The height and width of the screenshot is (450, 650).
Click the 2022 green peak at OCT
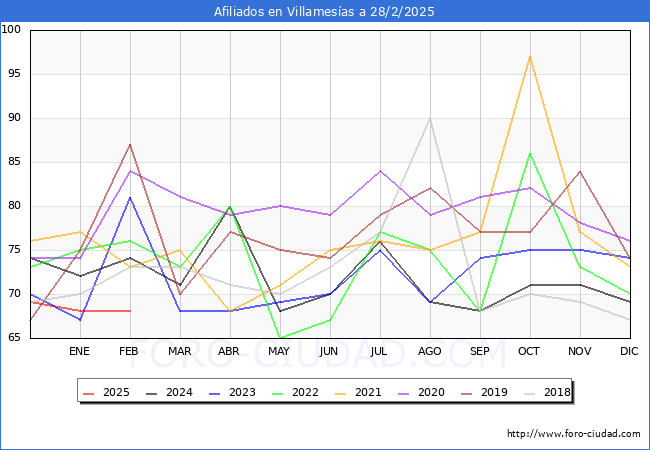point(530,154)
